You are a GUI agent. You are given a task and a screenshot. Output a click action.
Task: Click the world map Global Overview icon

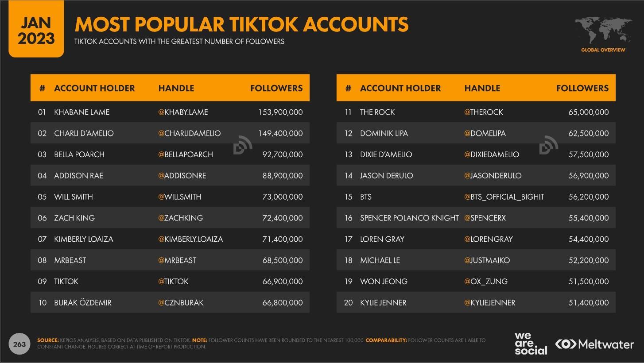[x=603, y=31]
